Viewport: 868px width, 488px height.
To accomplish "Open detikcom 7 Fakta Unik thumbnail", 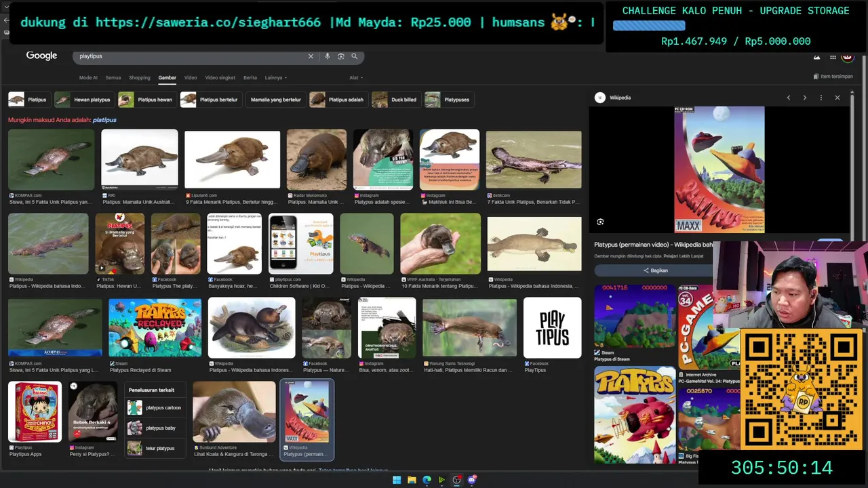I will click(x=534, y=159).
